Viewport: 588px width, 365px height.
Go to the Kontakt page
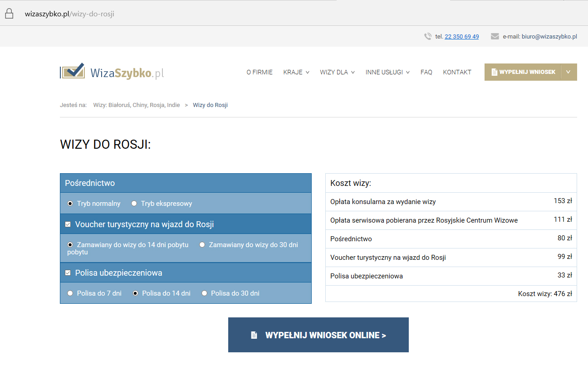pos(457,72)
